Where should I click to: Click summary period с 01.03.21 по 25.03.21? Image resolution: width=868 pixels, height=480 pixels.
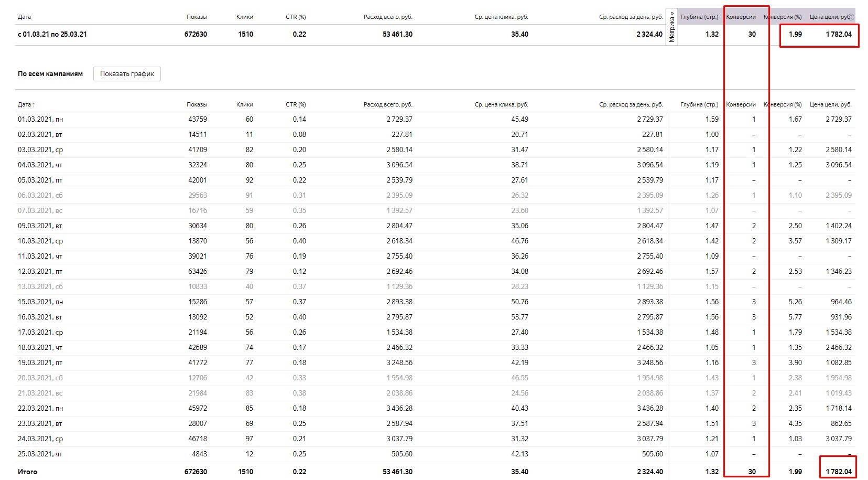(x=52, y=34)
